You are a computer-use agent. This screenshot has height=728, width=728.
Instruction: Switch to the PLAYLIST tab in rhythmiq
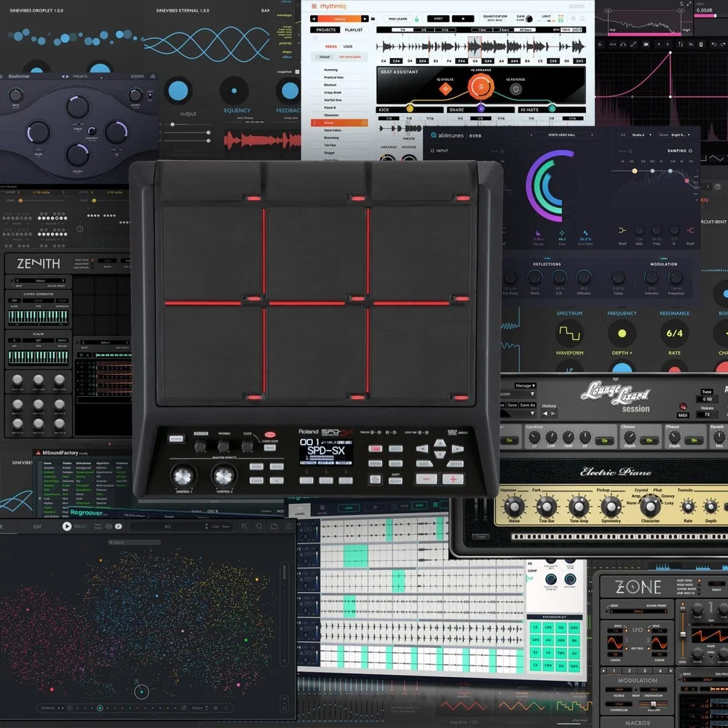pyautogui.click(x=354, y=30)
